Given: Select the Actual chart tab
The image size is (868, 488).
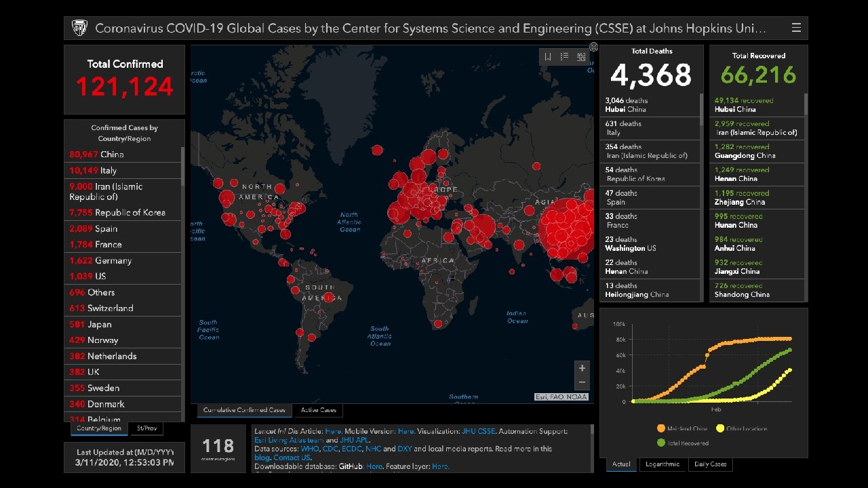Looking at the screenshot, I should tap(621, 464).
